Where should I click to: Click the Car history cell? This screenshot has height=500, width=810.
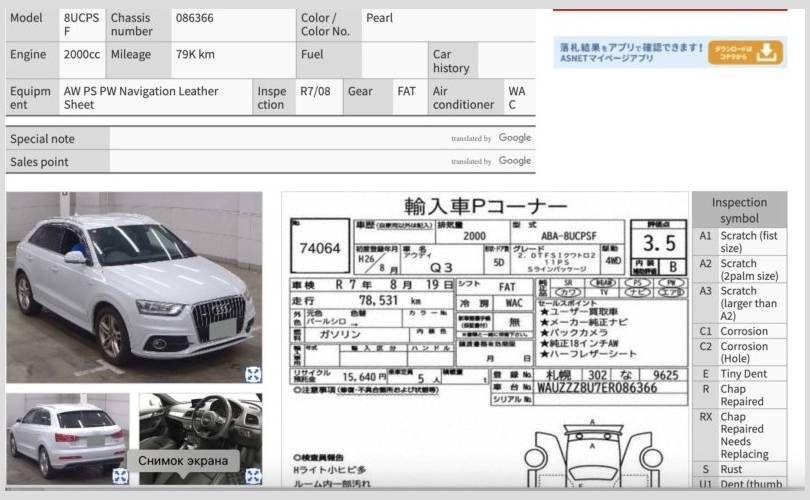[451, 61]
